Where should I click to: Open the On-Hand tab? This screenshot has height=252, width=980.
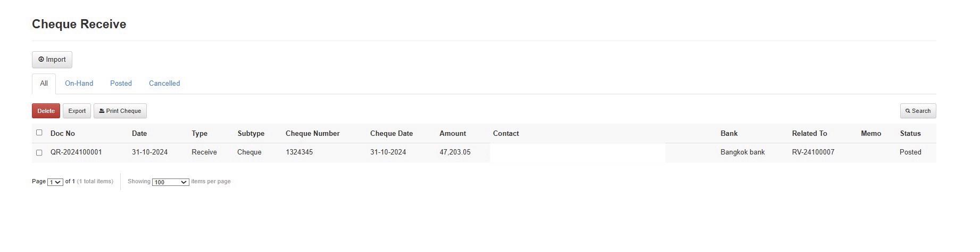(79, 84)
